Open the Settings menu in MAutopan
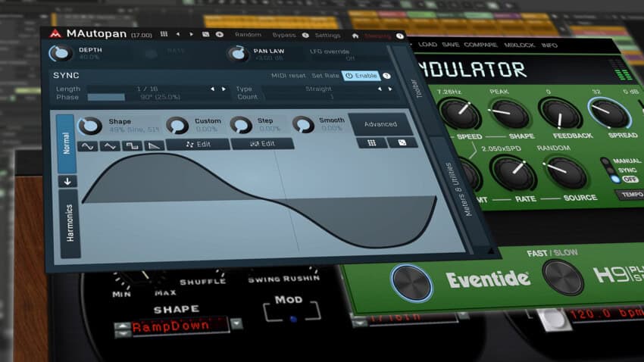The height and width of the screenshot is (362, 644). coord(327,35)
